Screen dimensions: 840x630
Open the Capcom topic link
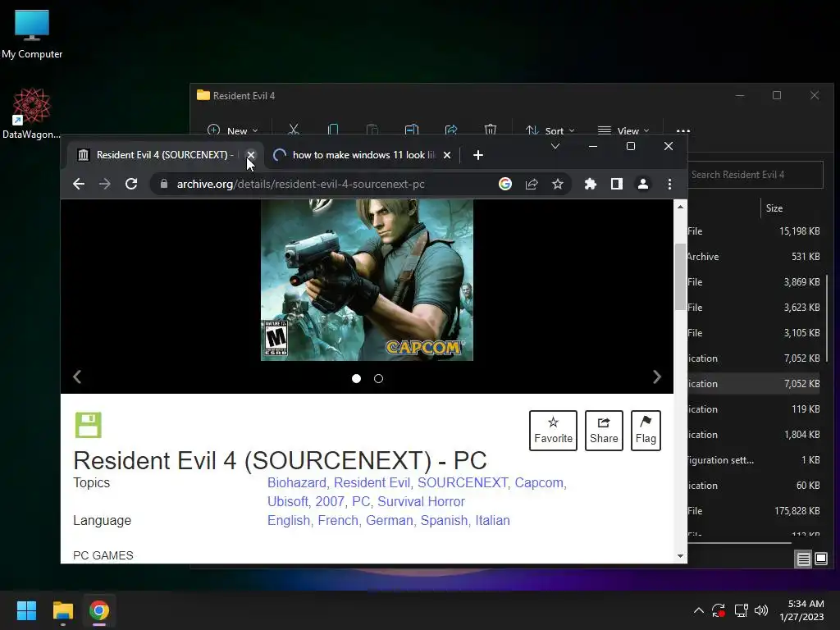coord(539,482)
